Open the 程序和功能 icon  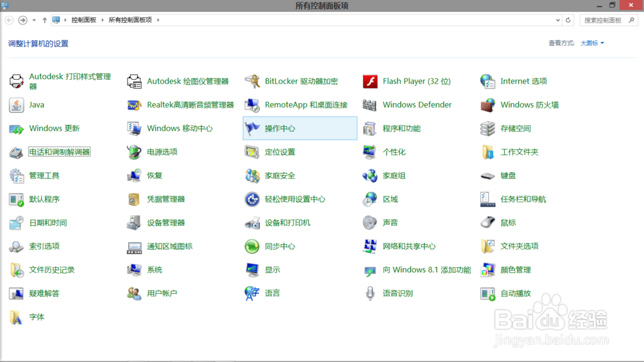click(x=370, y=129)
